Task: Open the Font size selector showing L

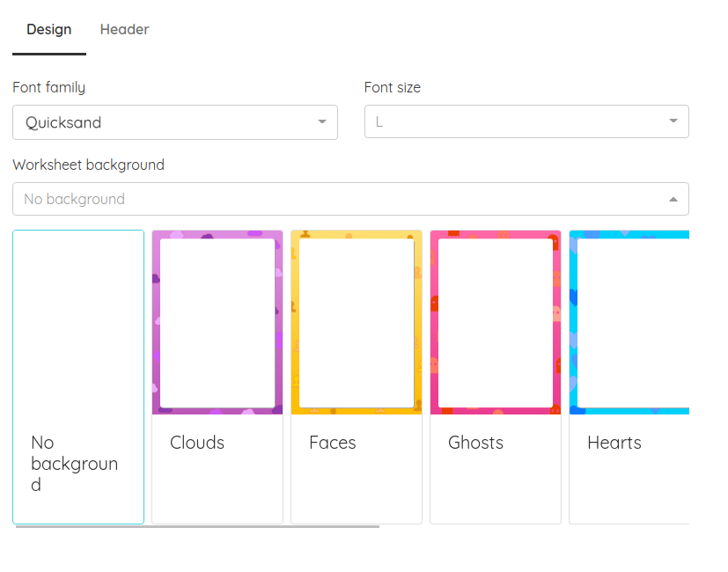Action: coord(526,121)
